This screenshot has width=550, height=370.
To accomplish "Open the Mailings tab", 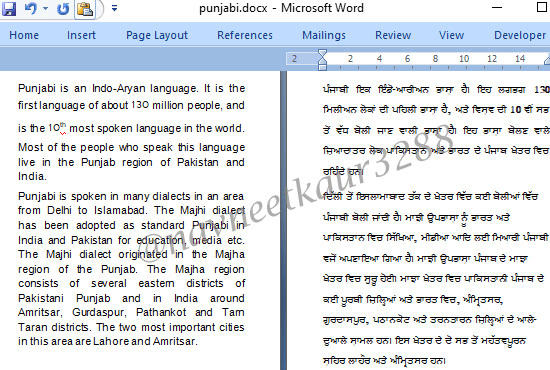I will tap(324, 35).
